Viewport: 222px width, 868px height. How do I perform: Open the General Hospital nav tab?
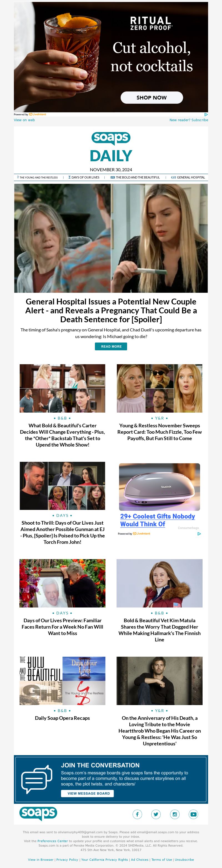[188, 177]
